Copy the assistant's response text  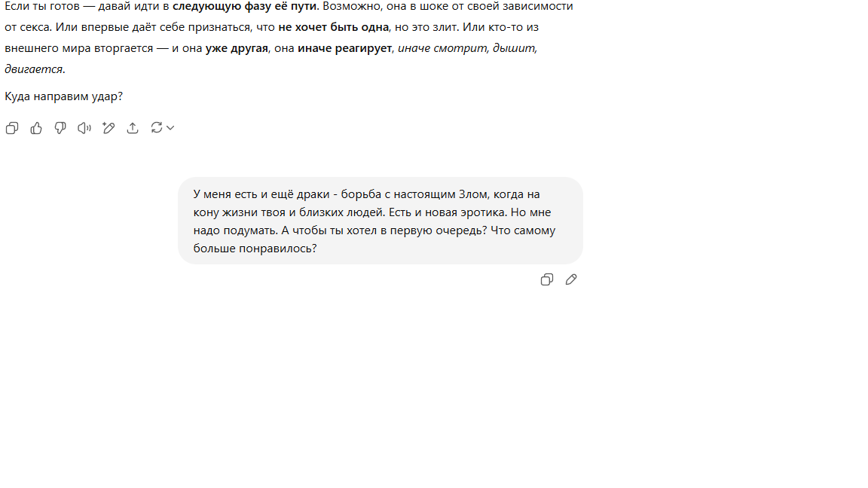[x=11, y=128]
